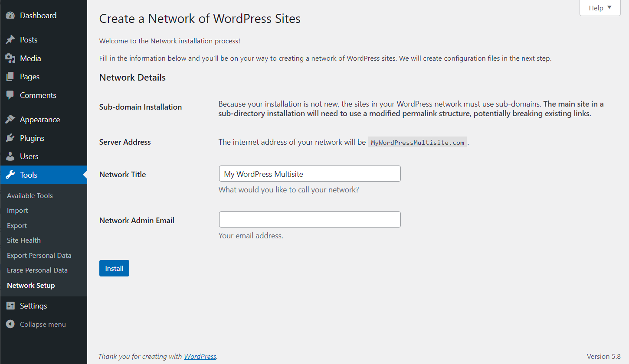
Task: Open the Users menu label
Action: coord(29,156)
